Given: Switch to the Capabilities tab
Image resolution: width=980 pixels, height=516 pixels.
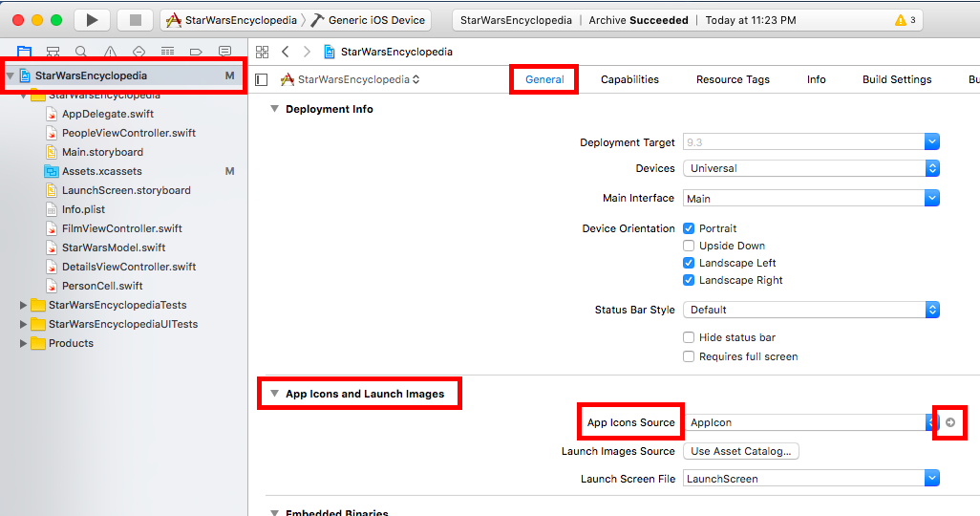Looking at the screenshot, I should click(629, 79).
